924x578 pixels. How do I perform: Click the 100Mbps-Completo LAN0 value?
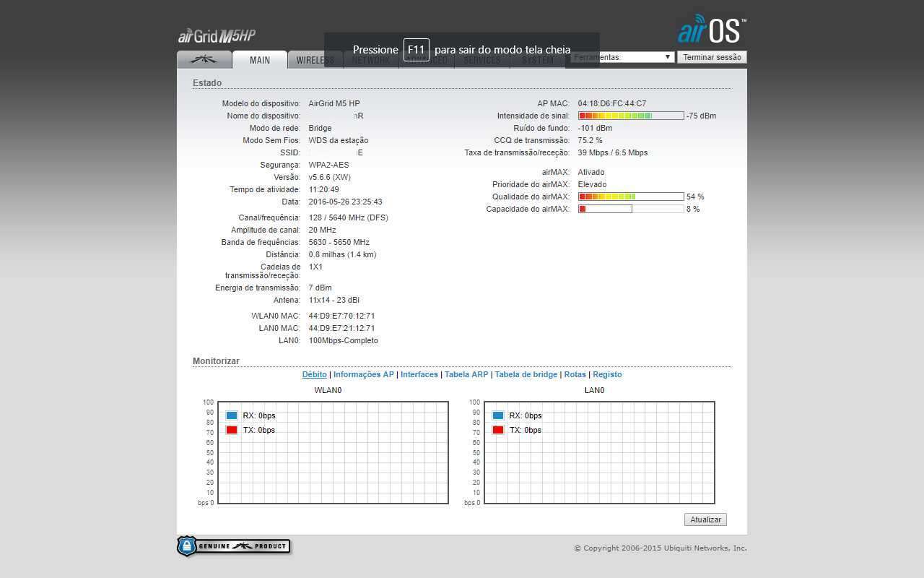pyautogui.click(x=344, y=340)
